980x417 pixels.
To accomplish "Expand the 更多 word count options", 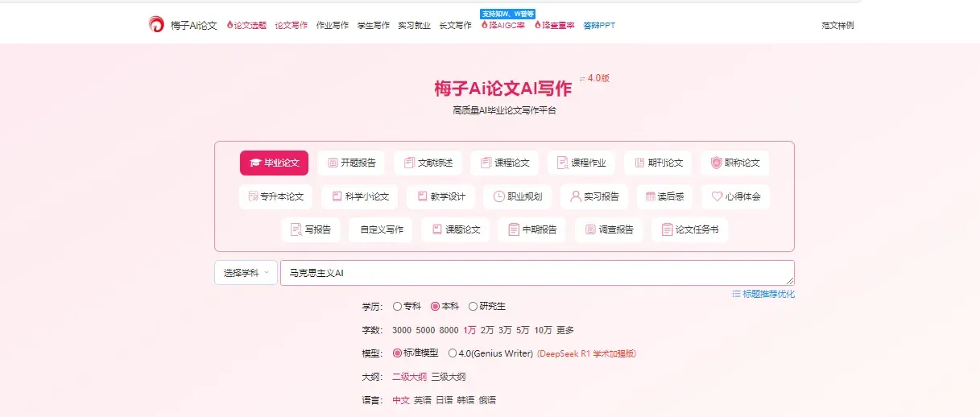I will click(x=565, y=330).
